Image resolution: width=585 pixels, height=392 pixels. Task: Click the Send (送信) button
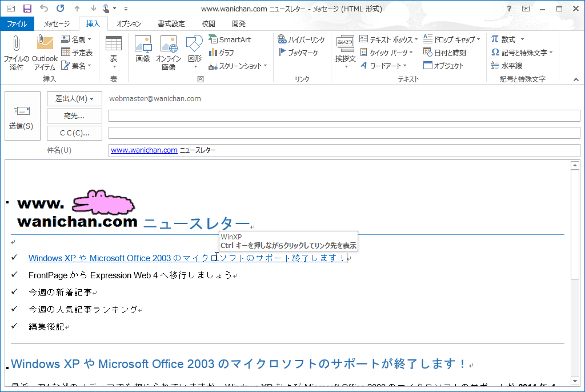coord(22,116)
